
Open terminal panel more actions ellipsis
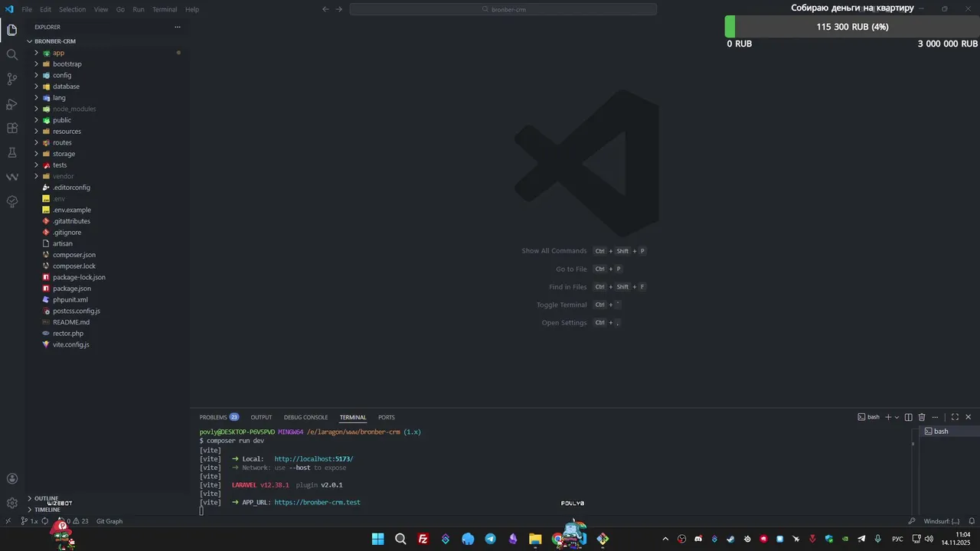pyautogui.click(x=935, y=417)
